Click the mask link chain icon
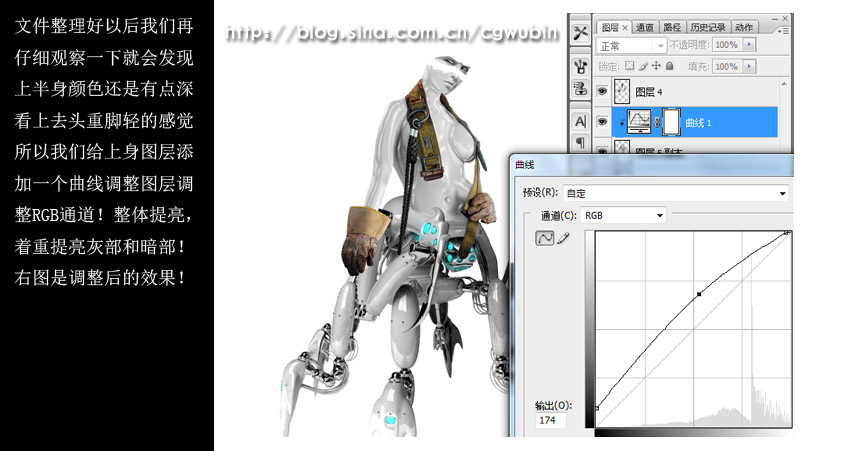This screenshot has width=850, height=451. 656,122
